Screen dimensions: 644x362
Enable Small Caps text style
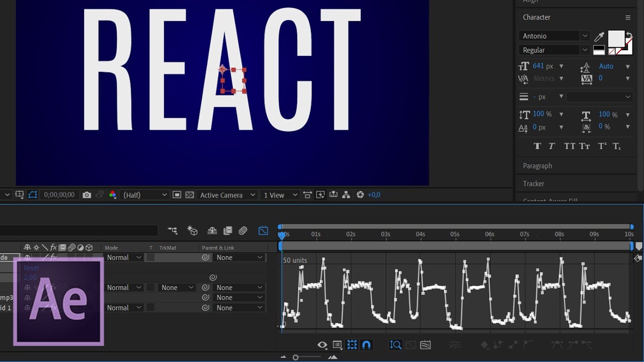pyautogui.click(x=585, y=146)
